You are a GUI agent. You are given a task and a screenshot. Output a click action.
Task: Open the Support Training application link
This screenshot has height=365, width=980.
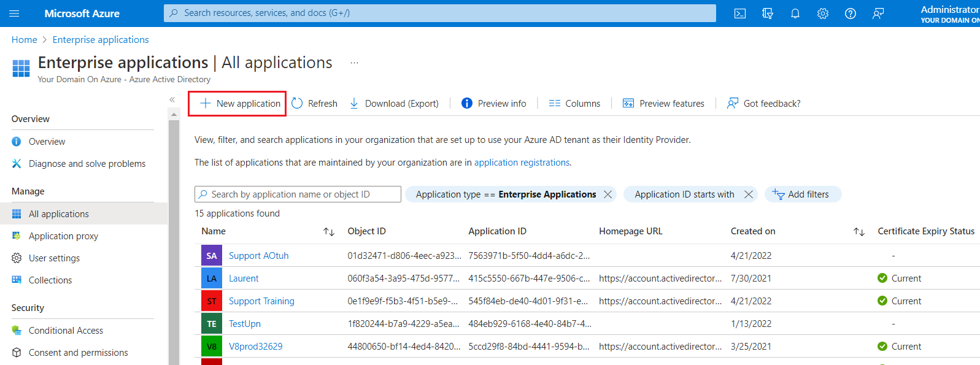261,301
